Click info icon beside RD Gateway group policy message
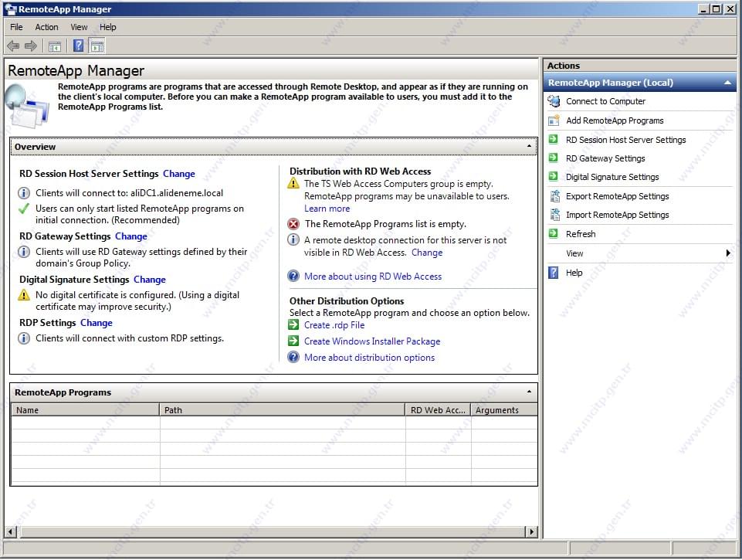This screenshot has height=560, width=742. tap(24, 252)
